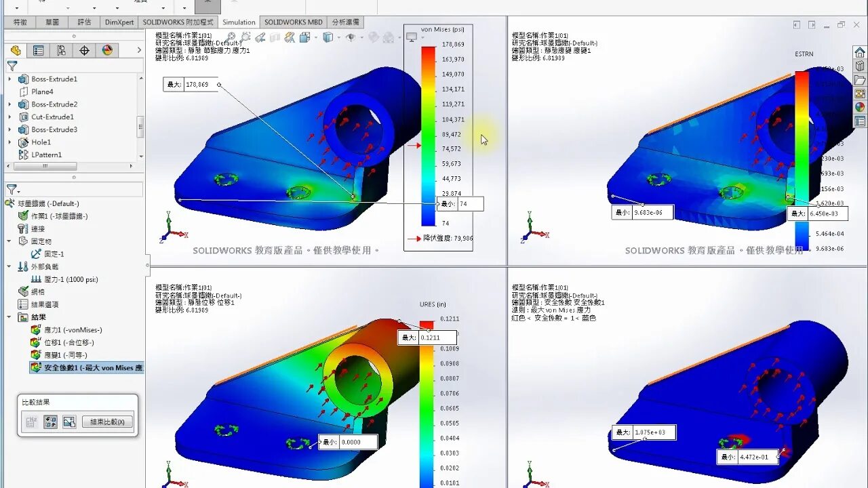Image resolution: width=868 pixels, height=488 pixels.
Task: Open the ConfigurationManager tab icon
Action: pyautogui.click(x=62, y=51)
